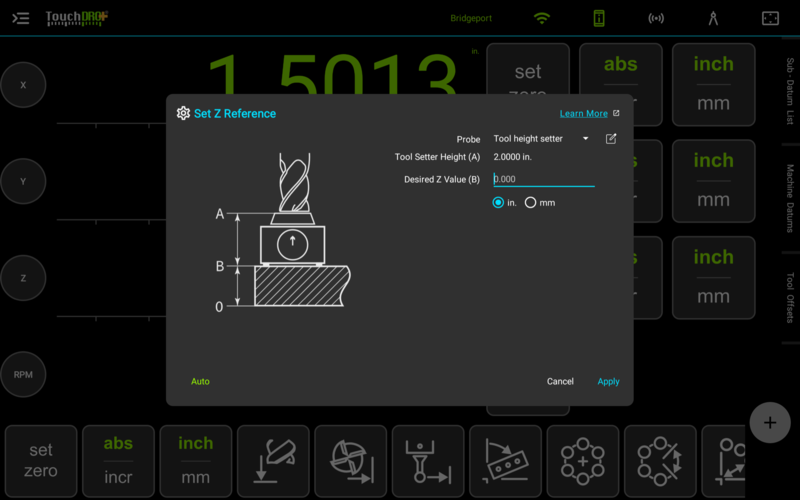
Task: Open the Sub-Datum List side tab
Action: coord(790,91)
